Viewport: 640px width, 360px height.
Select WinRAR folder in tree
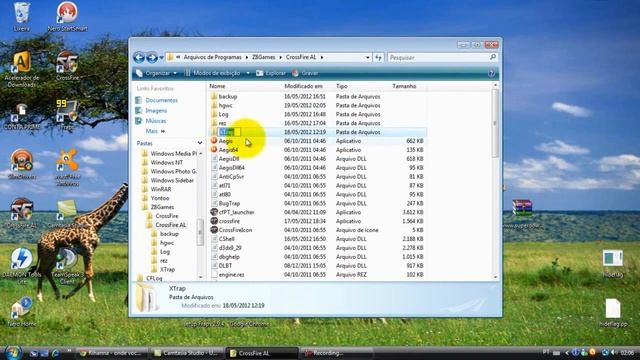click(x=161, y=189)
